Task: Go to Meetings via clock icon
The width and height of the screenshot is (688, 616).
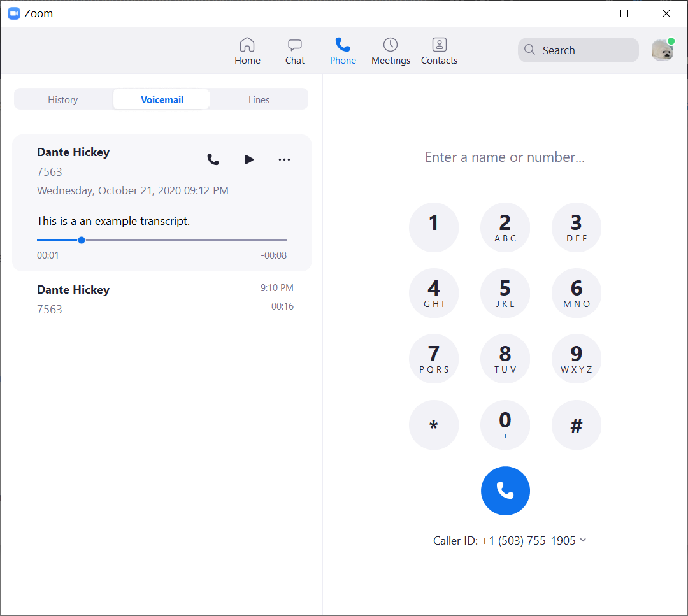Action: point(391,45)
